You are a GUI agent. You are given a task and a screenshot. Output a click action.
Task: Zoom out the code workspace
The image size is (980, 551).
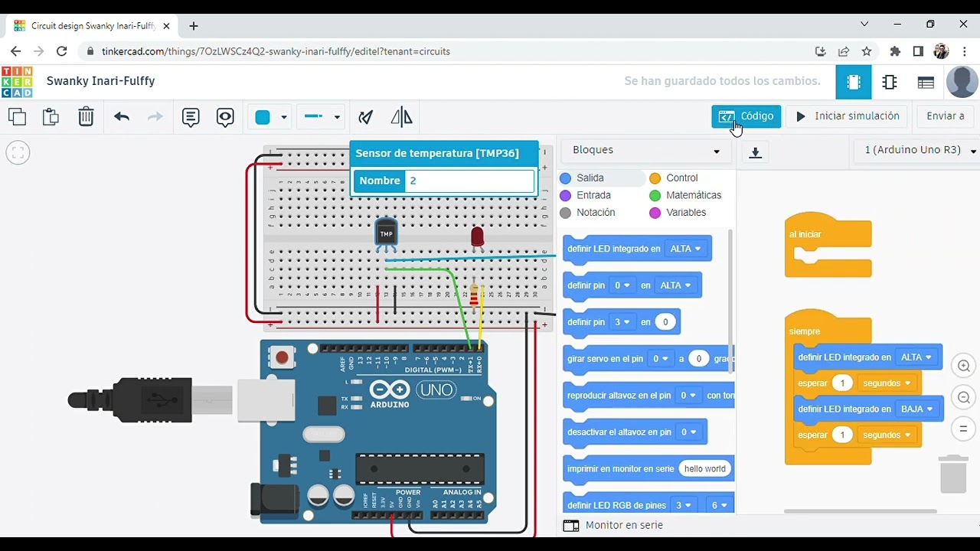[964, 397]
